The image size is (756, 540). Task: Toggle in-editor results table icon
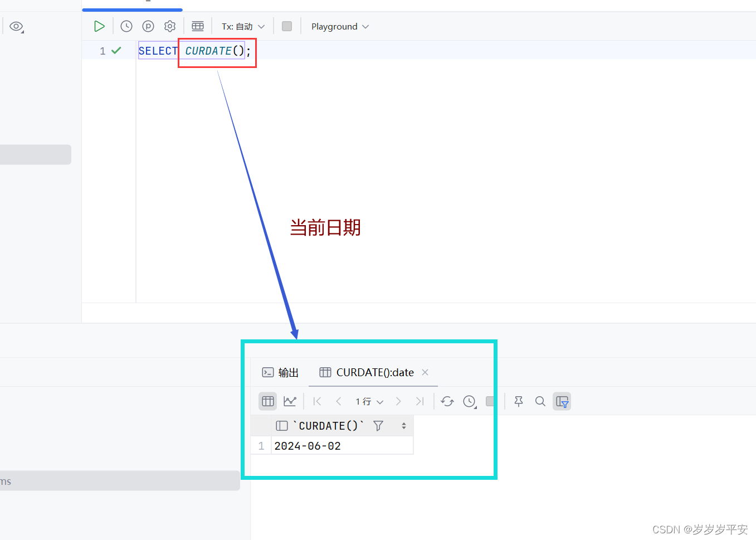[198, 26]
